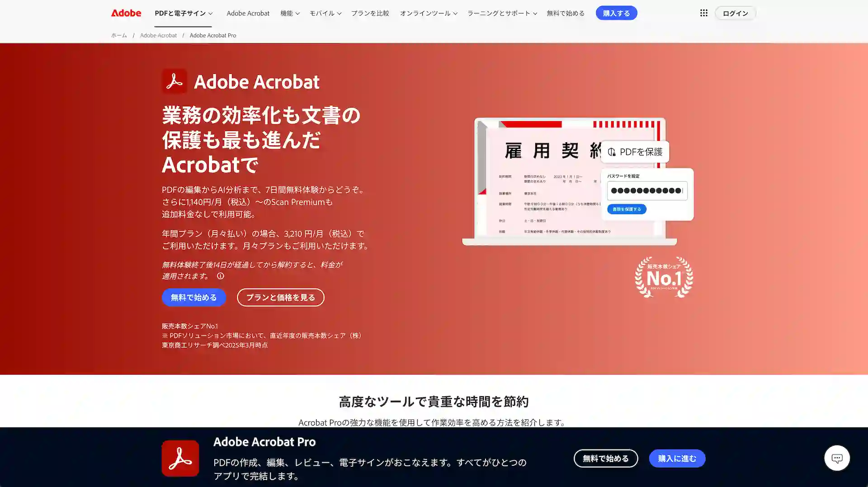Go to プランを比較 in the navigation
Image resolution: width=868 pixels, height=487 pixels.
coord(370,13)
